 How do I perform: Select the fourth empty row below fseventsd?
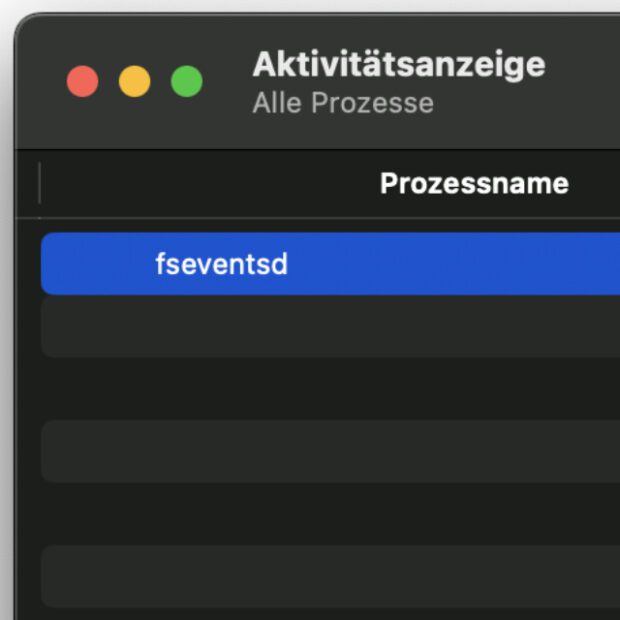click(330, 514)
